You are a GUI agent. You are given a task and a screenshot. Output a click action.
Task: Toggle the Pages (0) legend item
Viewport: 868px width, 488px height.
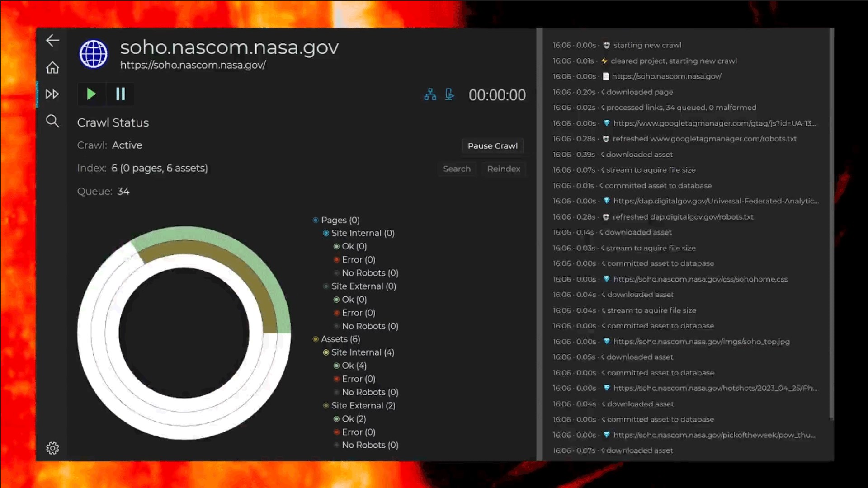point(340,220)
